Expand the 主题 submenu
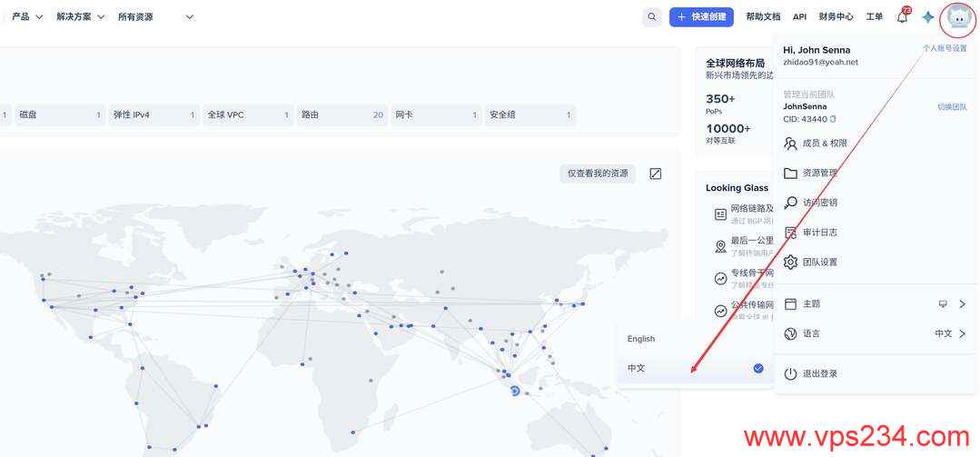This screenshot has height=457, width=980. (962, 304)
